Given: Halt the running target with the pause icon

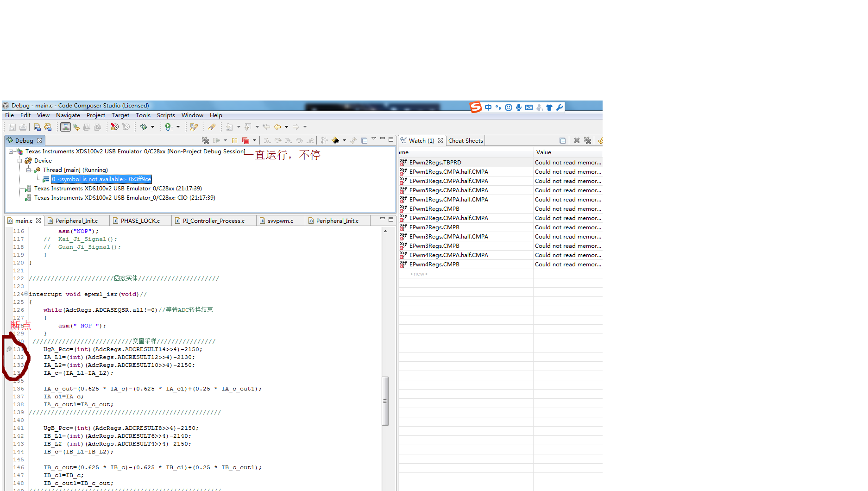Looking at the screenshot, I should point(235,140).
